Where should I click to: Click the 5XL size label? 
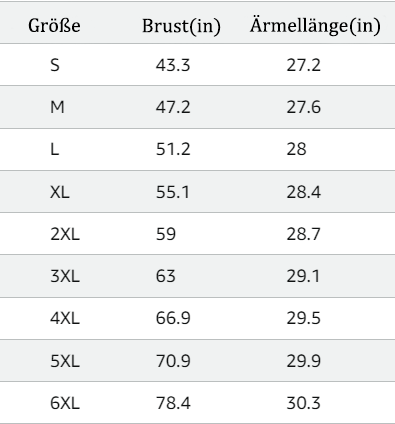[65, 361]
